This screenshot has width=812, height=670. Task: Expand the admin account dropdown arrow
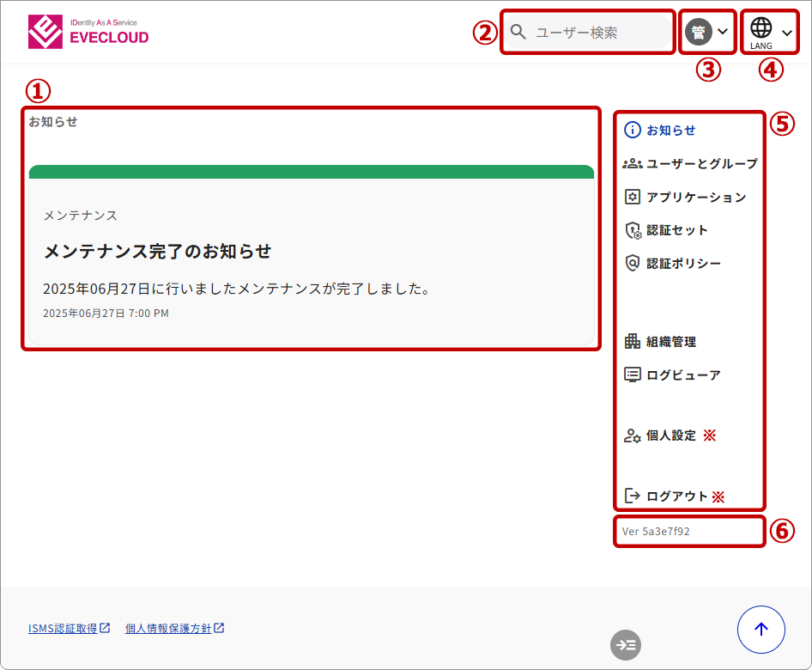723,33
